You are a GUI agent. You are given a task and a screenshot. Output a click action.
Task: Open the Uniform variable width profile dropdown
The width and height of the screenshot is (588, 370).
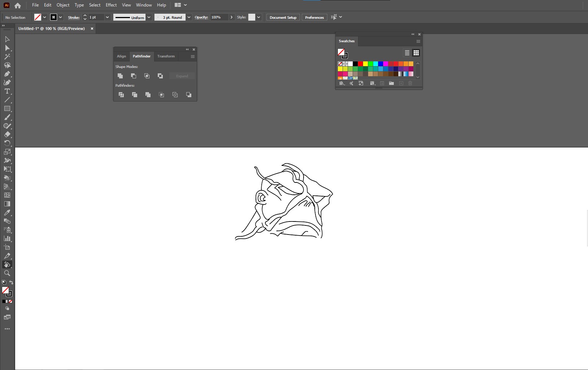click(149, 17)
